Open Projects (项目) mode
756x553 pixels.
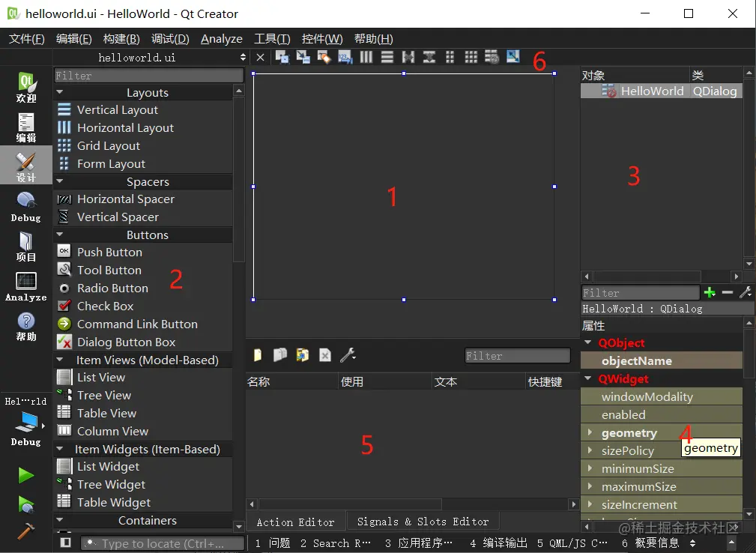click(26, 247)
